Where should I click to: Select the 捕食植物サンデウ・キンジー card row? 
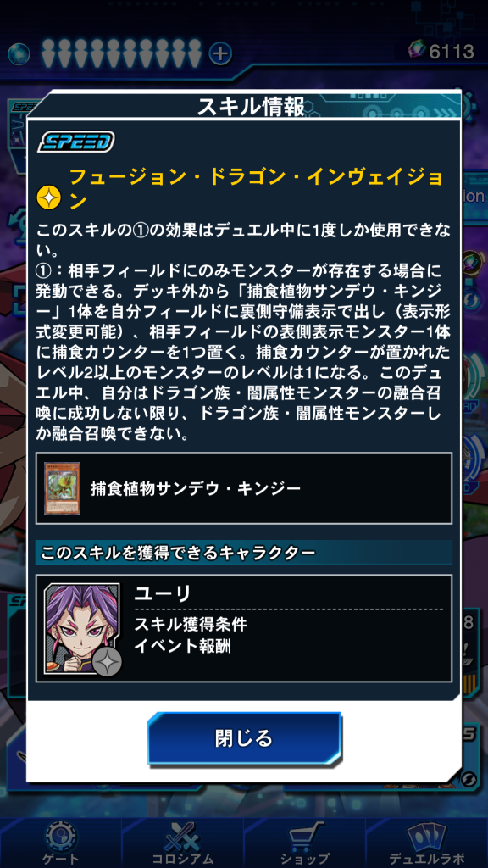click(x=243, y=487)
